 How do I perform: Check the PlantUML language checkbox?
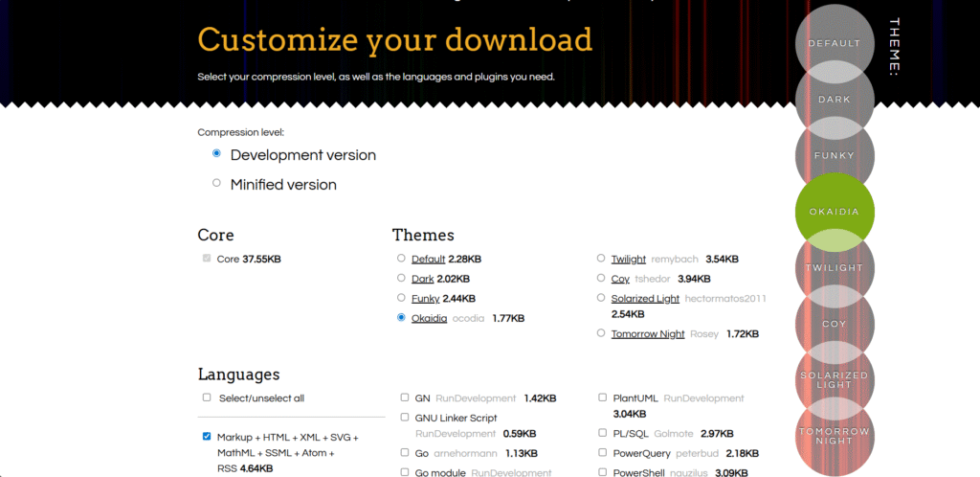(602, 397)
